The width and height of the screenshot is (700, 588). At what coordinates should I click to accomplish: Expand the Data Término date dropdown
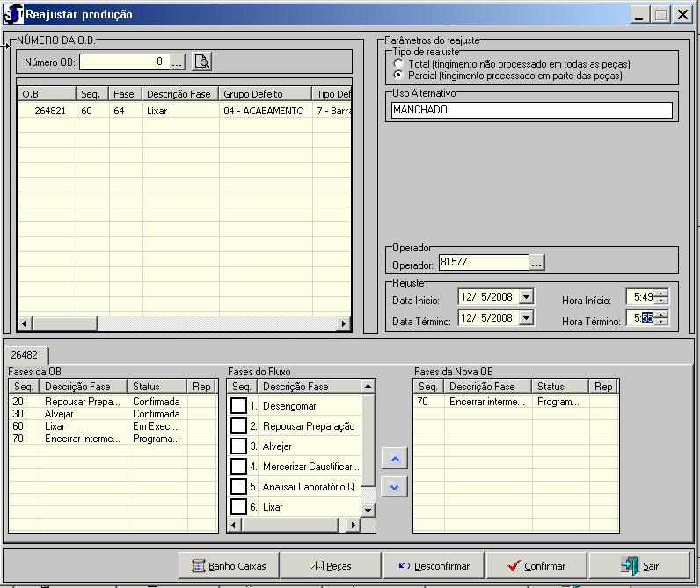pos(526,319)
